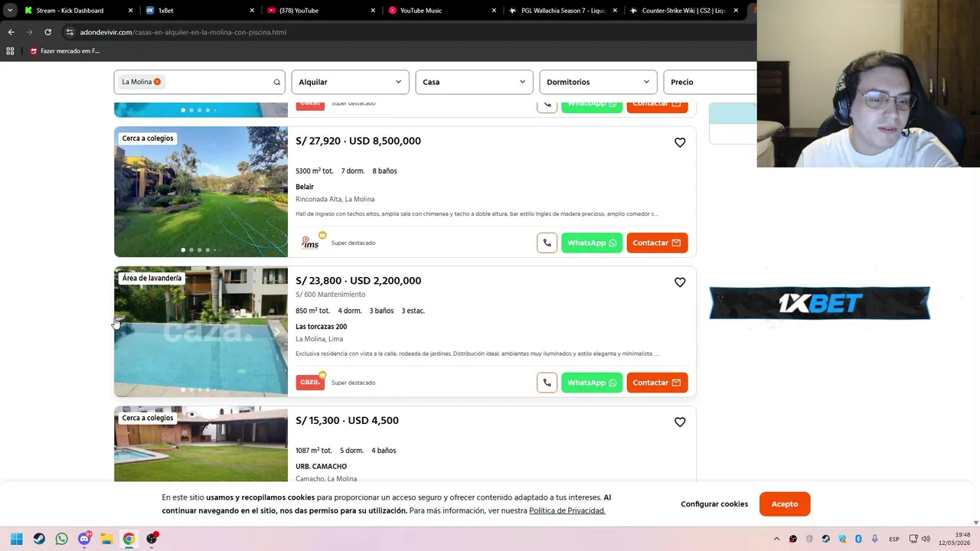Open Fazer mercado bookmark
Screen dimensions: 980x551
[64, 51]
